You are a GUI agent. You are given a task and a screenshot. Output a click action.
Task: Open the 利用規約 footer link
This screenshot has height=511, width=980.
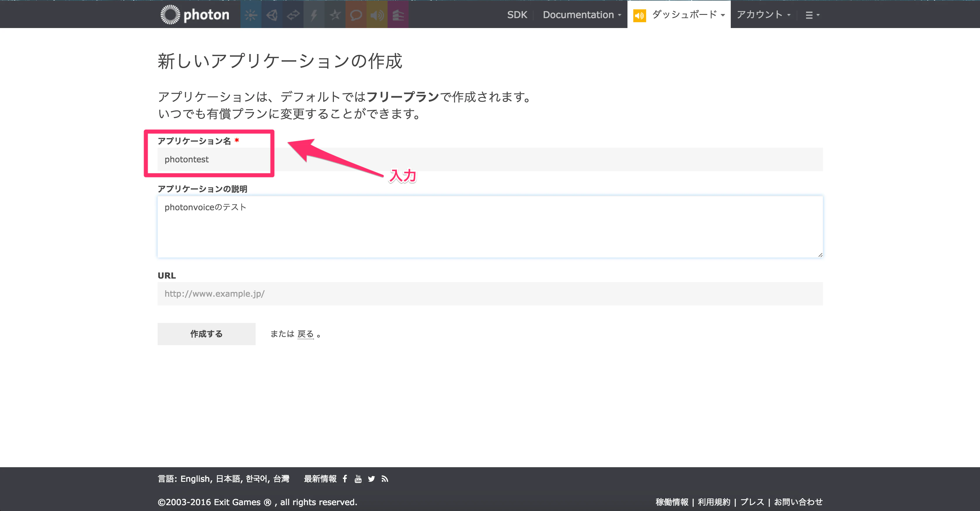pos(714,502)
